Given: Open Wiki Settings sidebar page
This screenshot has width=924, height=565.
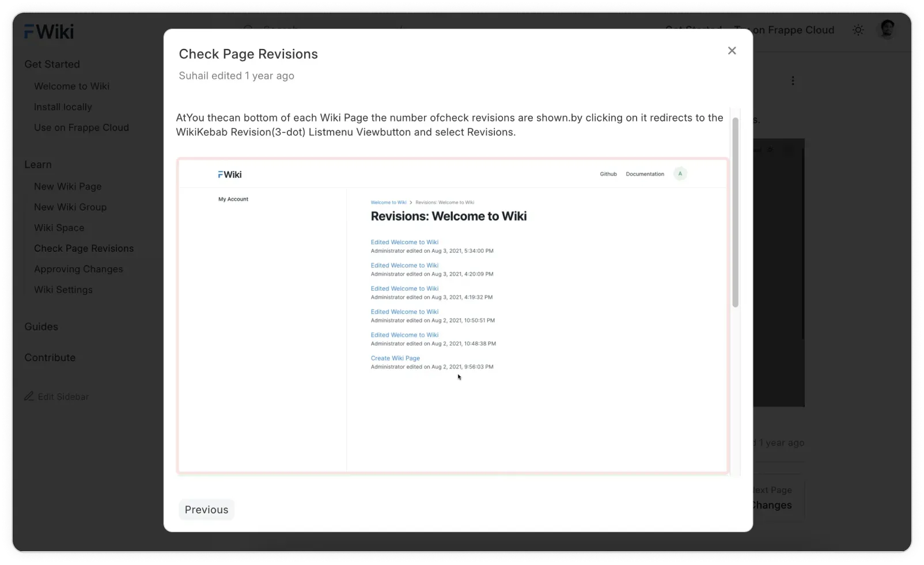Looking at the screenshot, I should point(63,290).
